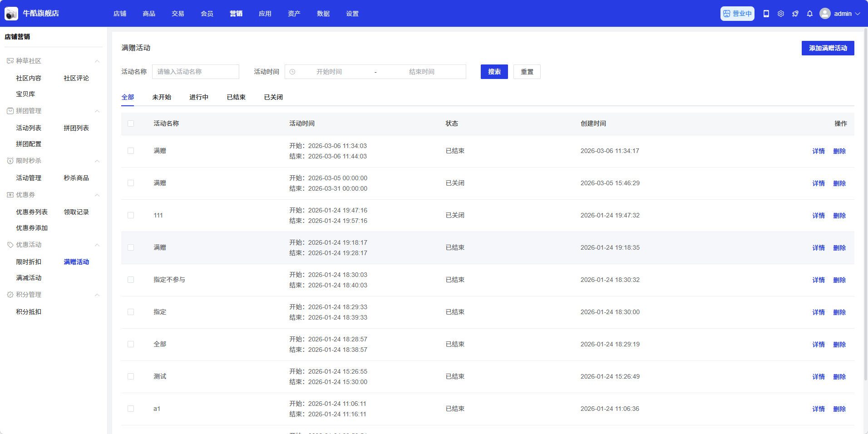Check the box for the 111 activity row
The image size is (868, 434).
pyautogui.click(x=131, y=215)
